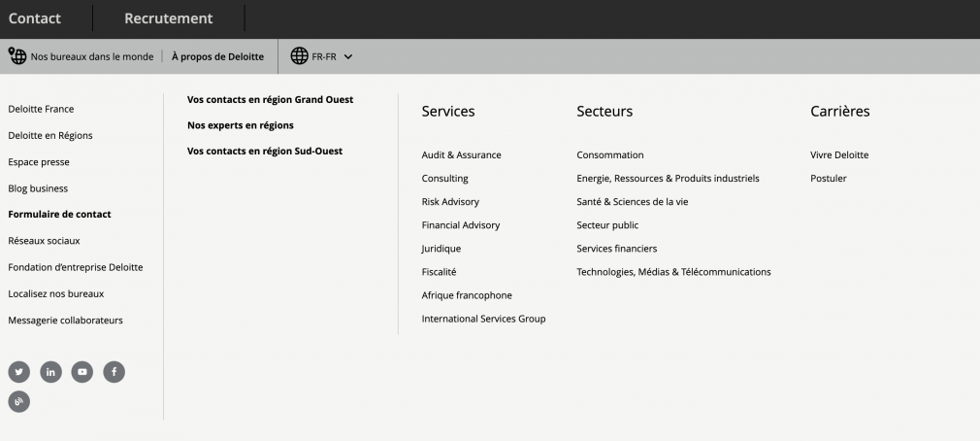Expand the FR-FR language dropdown arrow
The width and height of the screenshot is (980, 441).
348,57
